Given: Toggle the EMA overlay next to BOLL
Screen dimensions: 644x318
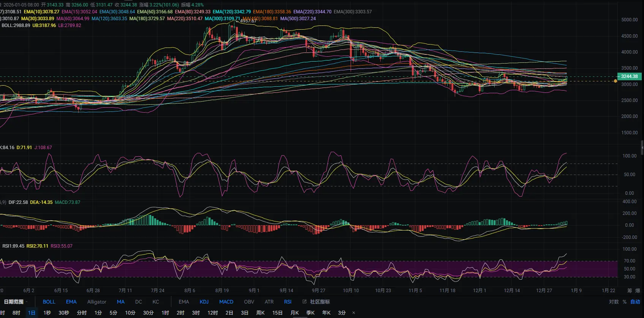Looking at the screenshot, I should [71, 302].
